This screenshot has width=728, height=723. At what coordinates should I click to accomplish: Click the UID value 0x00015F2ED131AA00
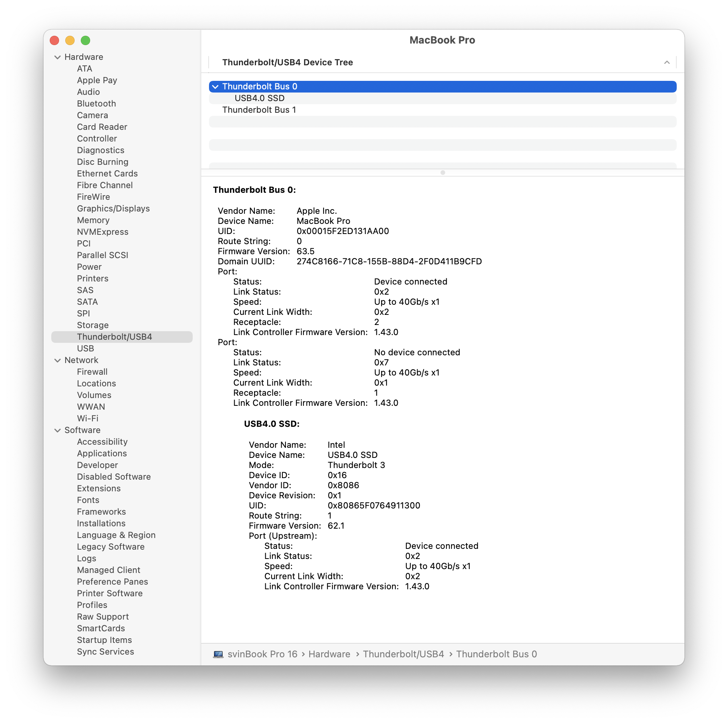pos(343,231)
